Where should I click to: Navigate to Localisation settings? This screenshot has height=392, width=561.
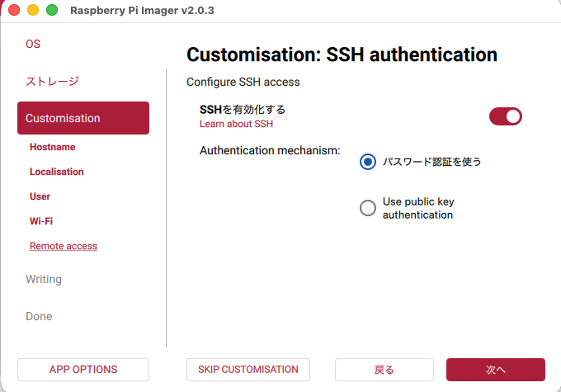click(x=56, y=172)
